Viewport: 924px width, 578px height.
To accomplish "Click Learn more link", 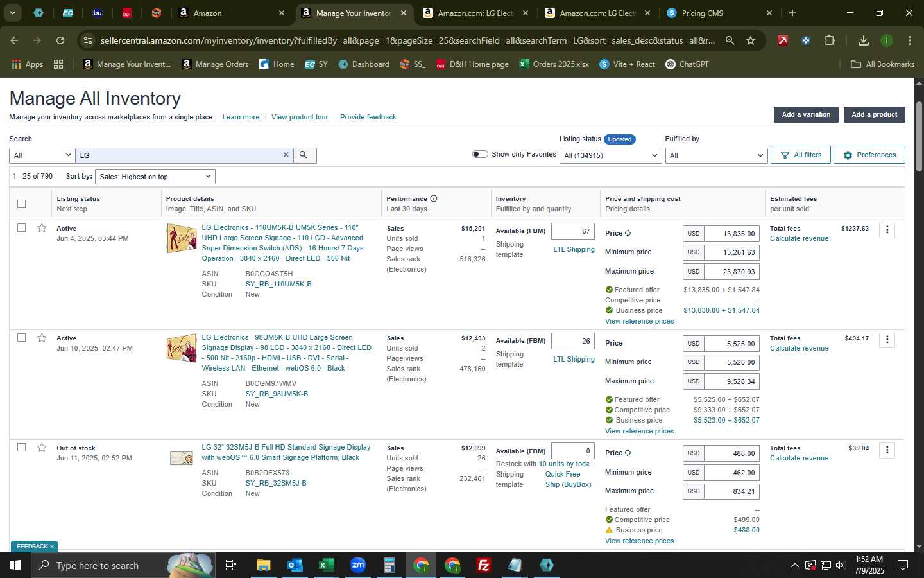I will tap(241, 117).
